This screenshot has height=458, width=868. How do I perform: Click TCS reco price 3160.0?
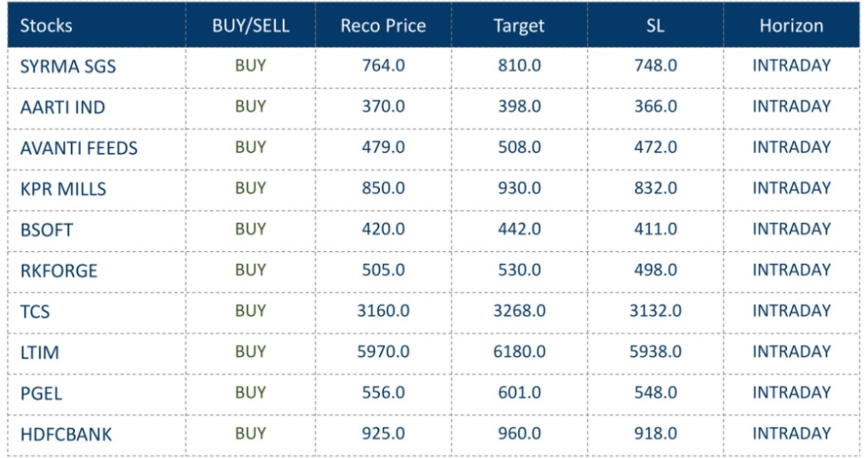point(383,311)
